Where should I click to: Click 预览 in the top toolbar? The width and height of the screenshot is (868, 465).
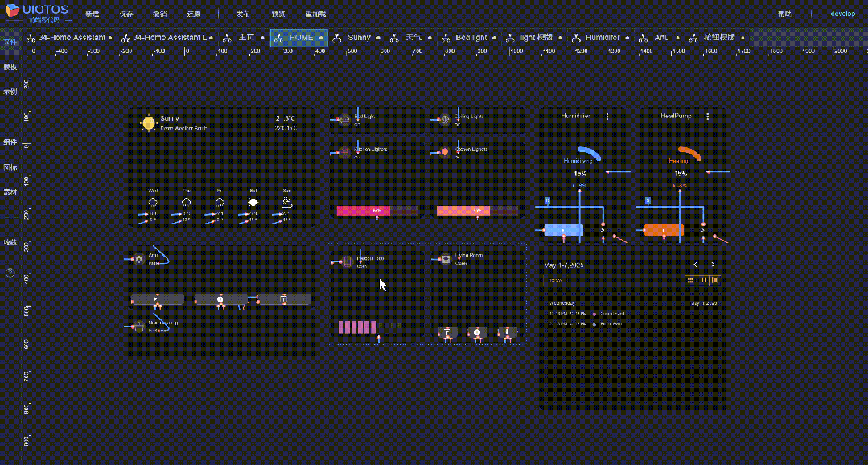[278, 14]
